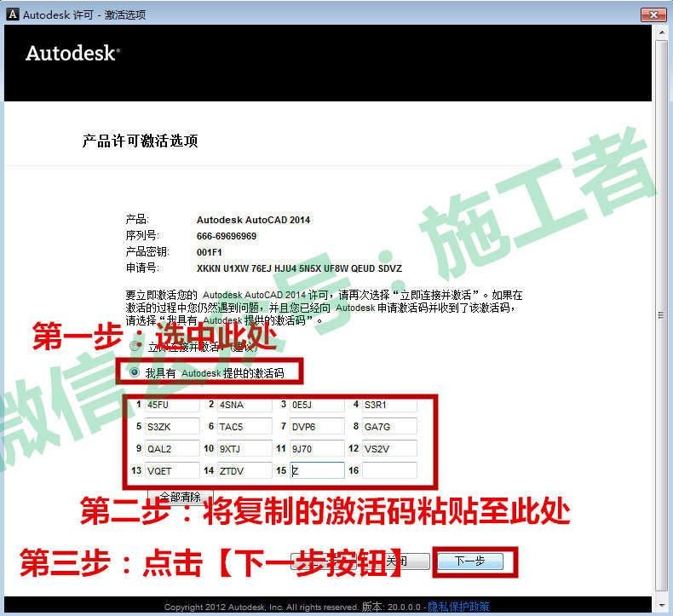Select the 'I have an activation code' radio button
Viewport: 673px width, 616px height.
pos(135,372)
